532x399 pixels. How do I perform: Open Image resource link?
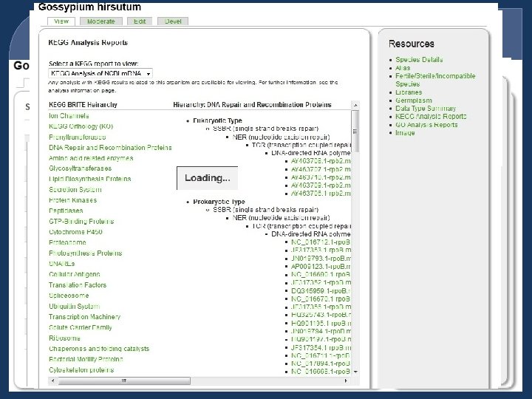405,133
